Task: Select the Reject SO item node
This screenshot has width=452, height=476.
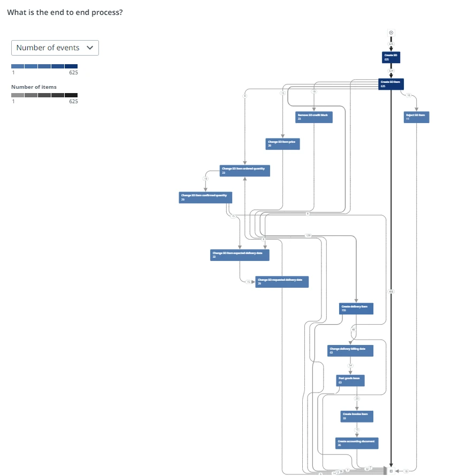Action: [x=417, y=117]
